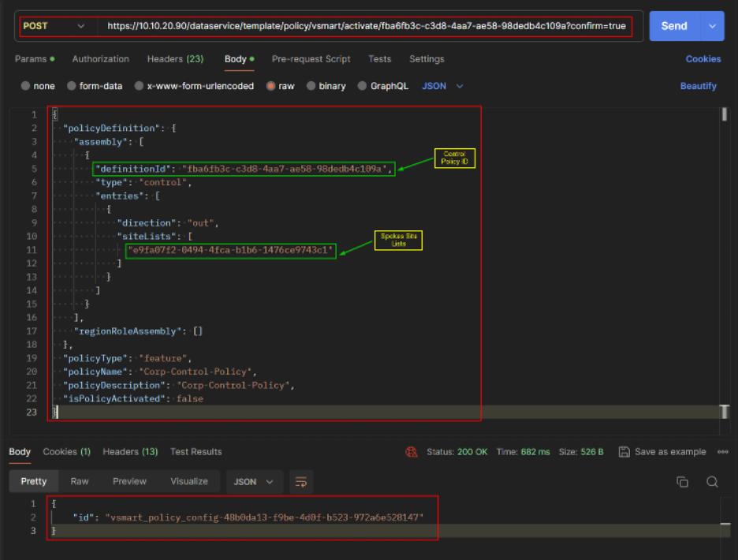The image size is (738, 560).
Task: Click the copy response icon
Action: [683, 482]
